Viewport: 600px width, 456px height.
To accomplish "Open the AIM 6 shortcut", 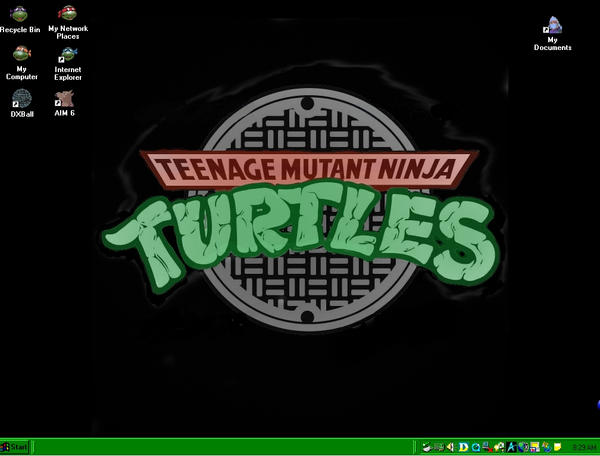I will coord(64,98).
